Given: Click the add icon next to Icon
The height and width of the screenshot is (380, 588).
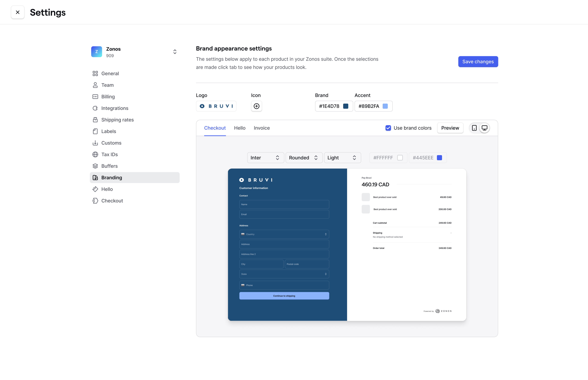Looking at the screenshot, I should point(256,106).
